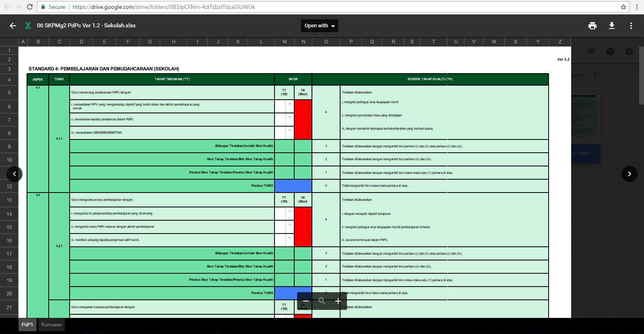Click the blue Peratus TUMS cell in row 20
644x334 pixels.
tap(293, 293)
